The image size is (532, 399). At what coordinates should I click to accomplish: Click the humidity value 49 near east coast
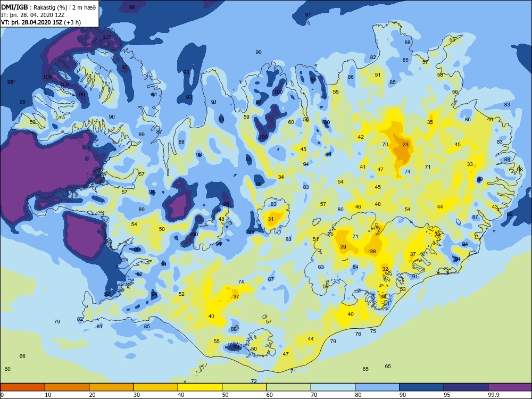click(x=490, y=119)
